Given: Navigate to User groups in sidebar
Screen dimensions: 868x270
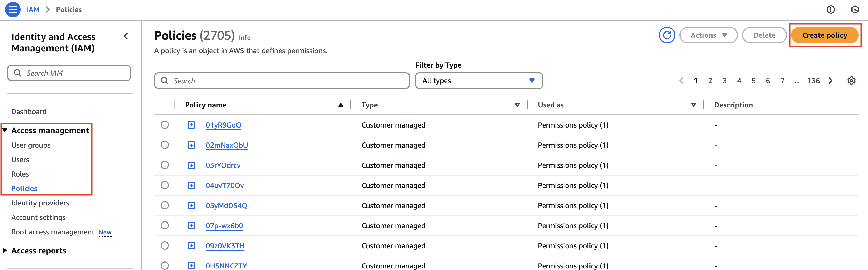Looking at the screenshot, I should coord(31,145).
